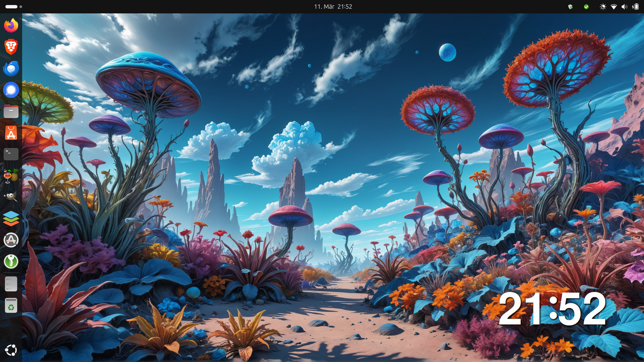The height and width of the screenshot is (362, 644).
Task: Start the Signal messenger app
Action: (11, 90)
